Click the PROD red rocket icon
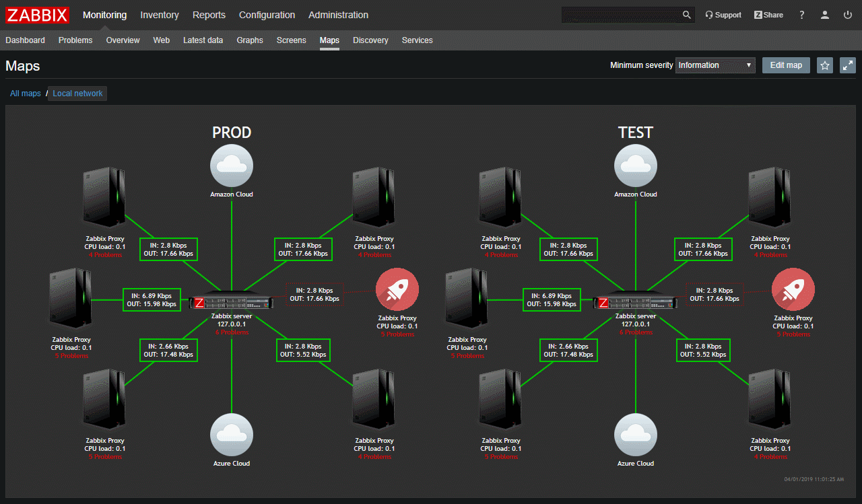The width and height of the screenshot is (862, 504). click(x=397, y=290)
